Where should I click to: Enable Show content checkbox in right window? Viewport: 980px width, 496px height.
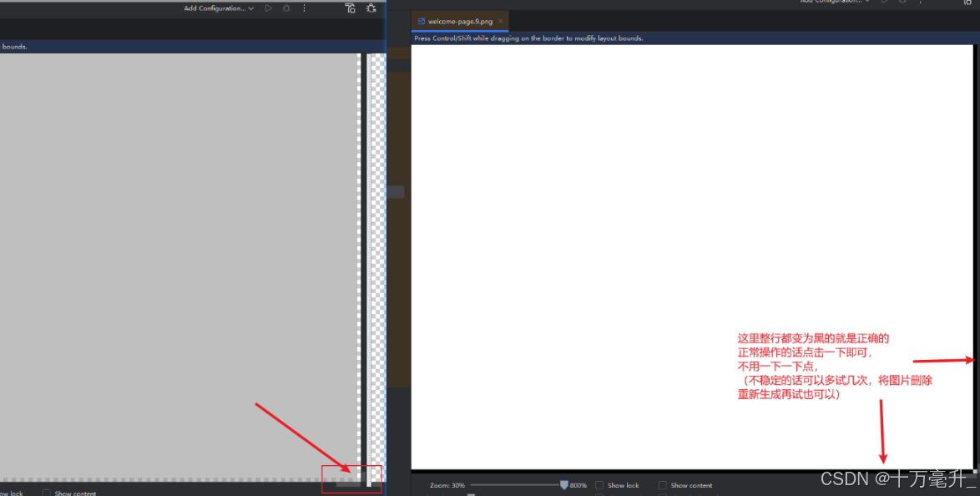[663, 485]
